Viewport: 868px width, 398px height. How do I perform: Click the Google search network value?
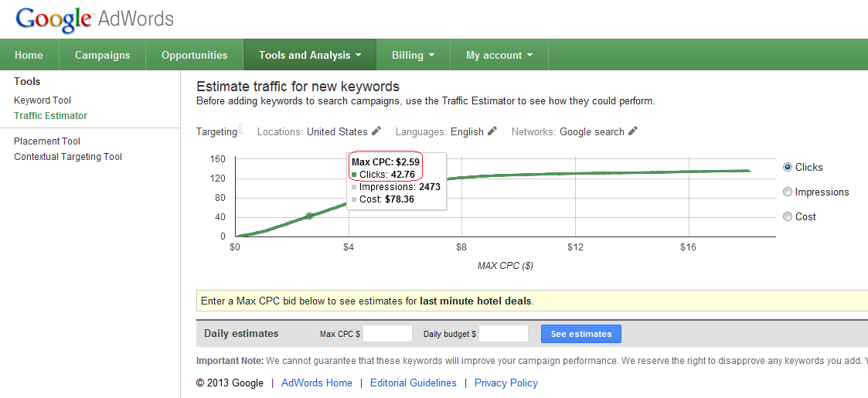point(592,131)
